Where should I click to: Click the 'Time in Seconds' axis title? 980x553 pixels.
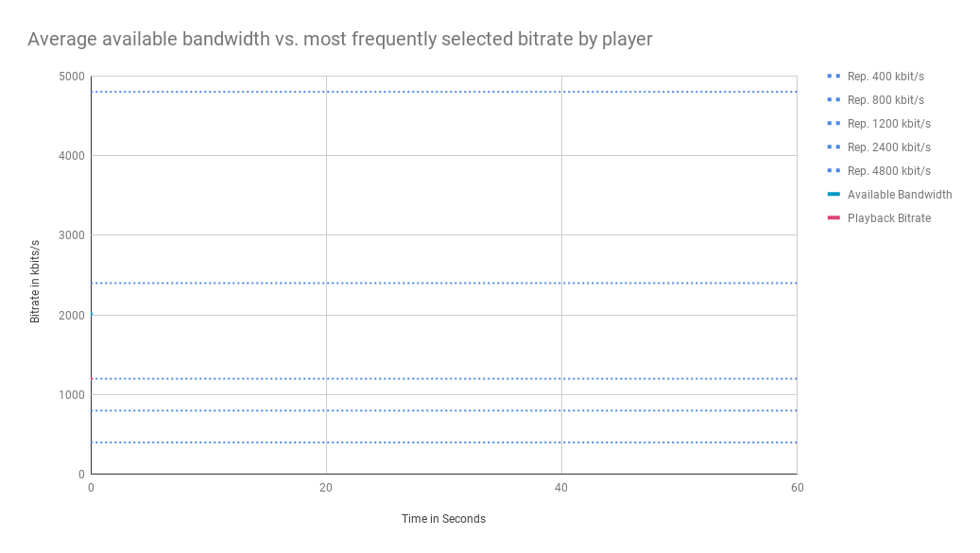pyautogui.click(x=443, y=519)
